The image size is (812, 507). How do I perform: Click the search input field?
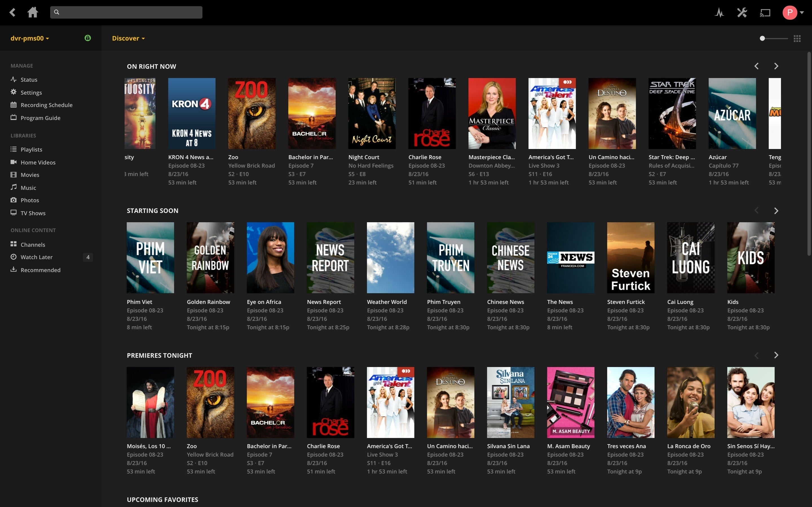tap(126, 12)
